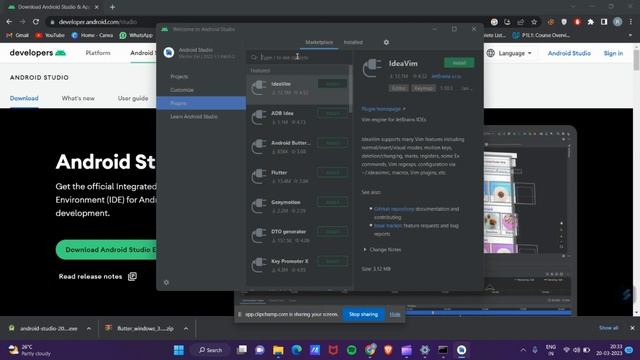This screenshot has height=360, width=640.
Task: Install Key Promoter X from list
Action: point(333,261)
